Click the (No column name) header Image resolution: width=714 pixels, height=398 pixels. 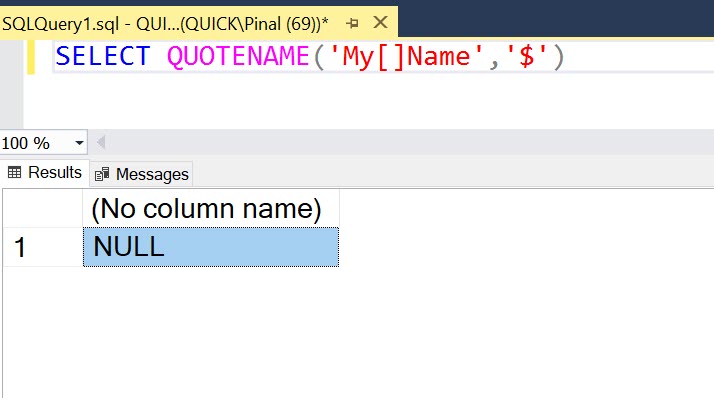[x=211, y=209]
